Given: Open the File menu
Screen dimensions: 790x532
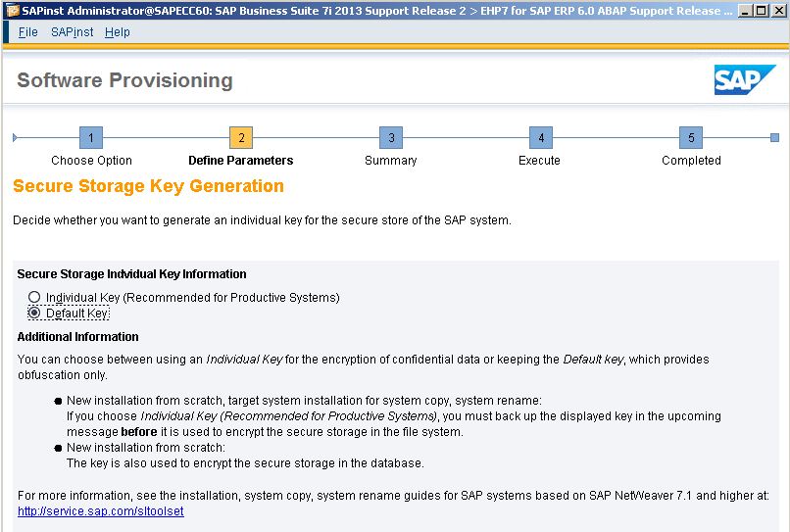Looking at the screenshot, I should tap(27, 32).
